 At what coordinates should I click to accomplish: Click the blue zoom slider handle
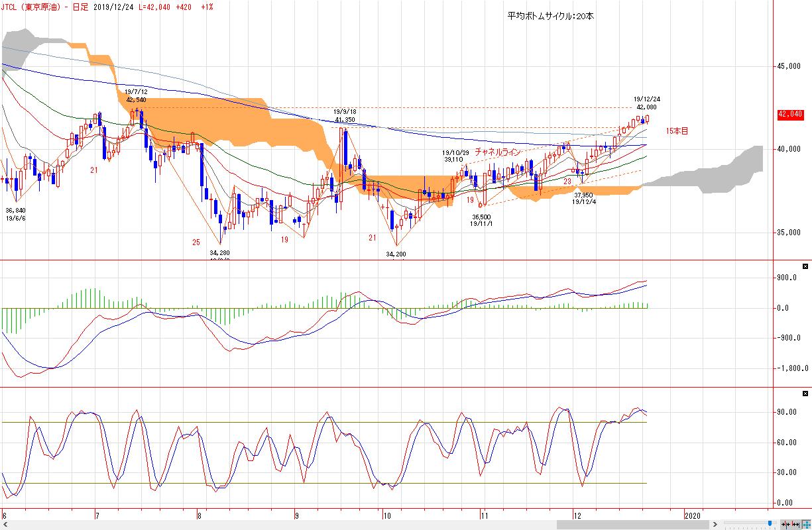click(769, 523)
